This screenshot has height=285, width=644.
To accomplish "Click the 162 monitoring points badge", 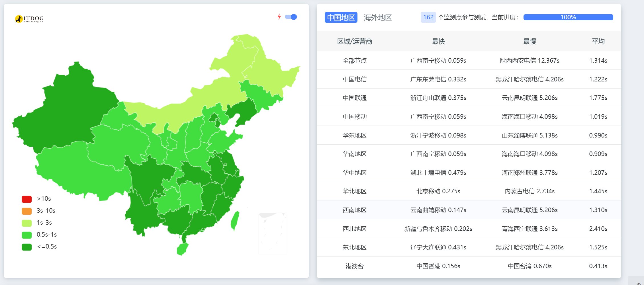I will coord(428,17).
